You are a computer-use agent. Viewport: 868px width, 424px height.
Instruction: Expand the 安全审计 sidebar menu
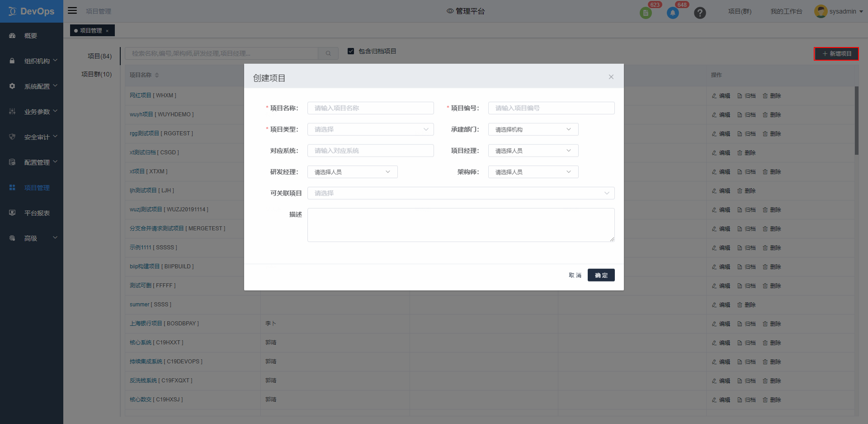(x=32, y=137)
